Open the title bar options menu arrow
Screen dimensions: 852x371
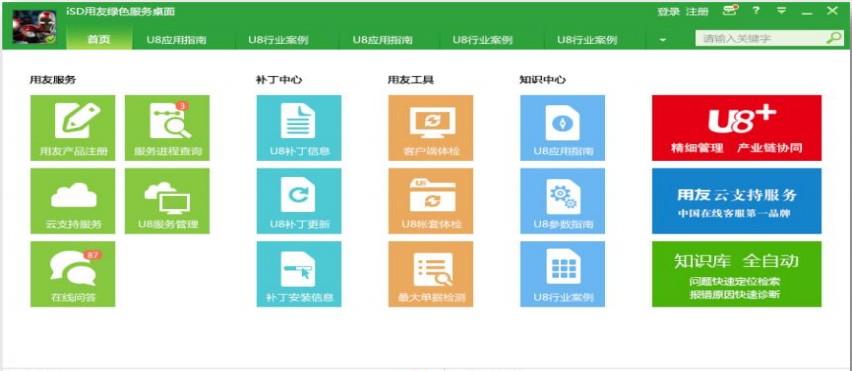781,10
